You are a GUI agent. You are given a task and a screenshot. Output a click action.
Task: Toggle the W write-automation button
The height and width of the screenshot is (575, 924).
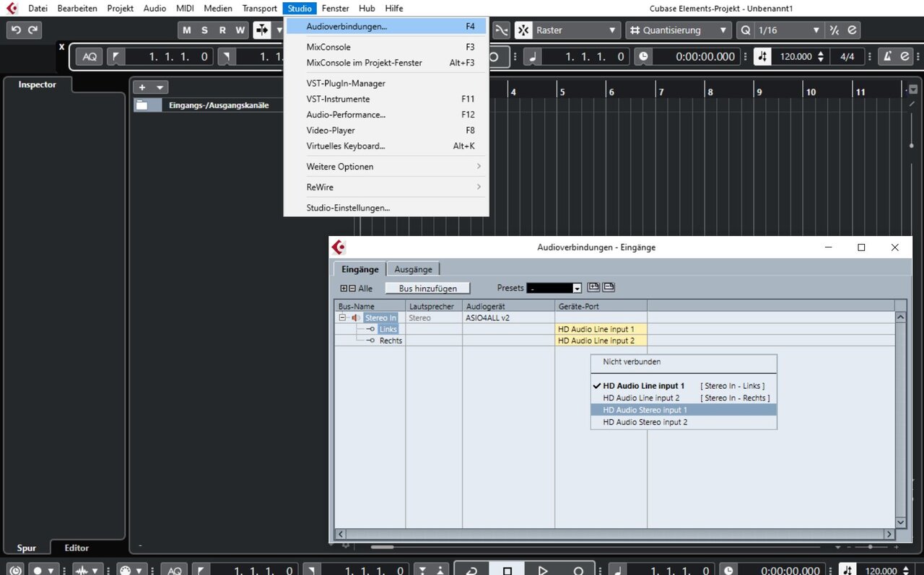(x=240, y=30)
